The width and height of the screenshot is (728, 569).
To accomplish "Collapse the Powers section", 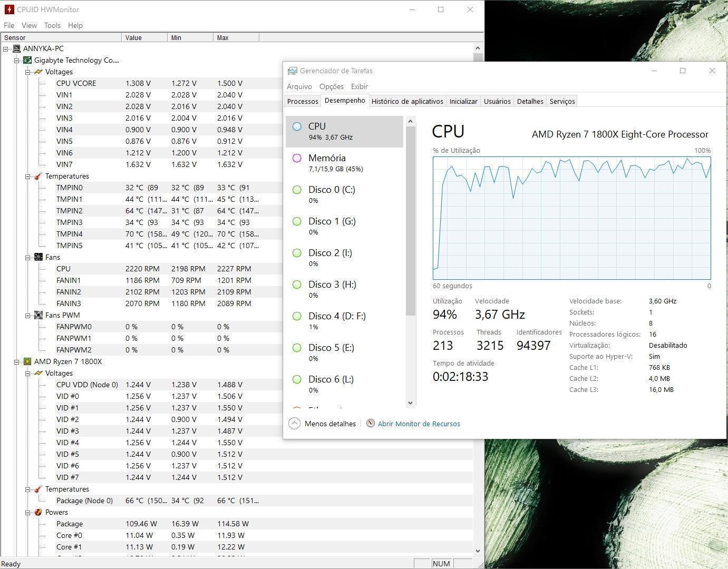I will click(x=27, y=512).
